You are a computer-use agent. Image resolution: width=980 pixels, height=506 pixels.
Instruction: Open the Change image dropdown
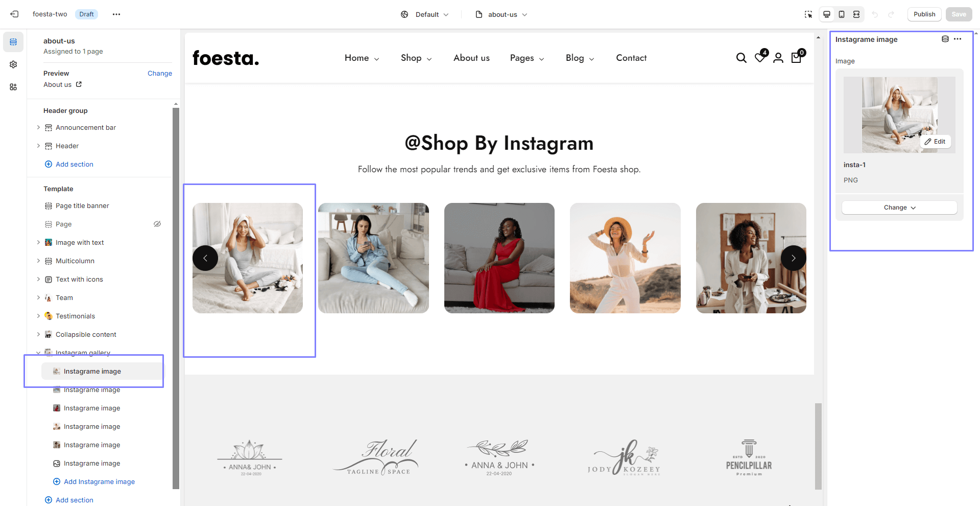click(899, 208)
